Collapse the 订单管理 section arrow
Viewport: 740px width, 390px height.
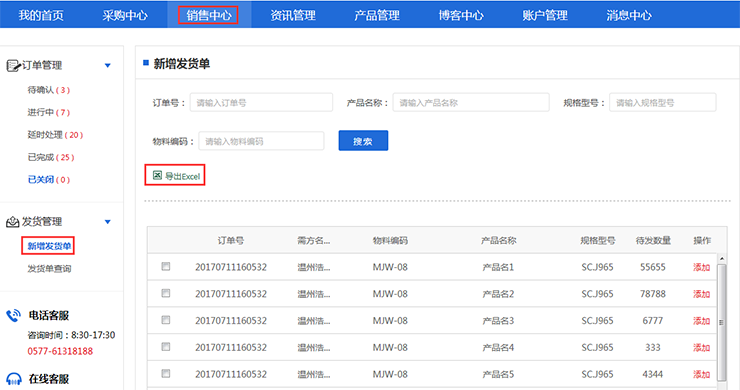108,66
